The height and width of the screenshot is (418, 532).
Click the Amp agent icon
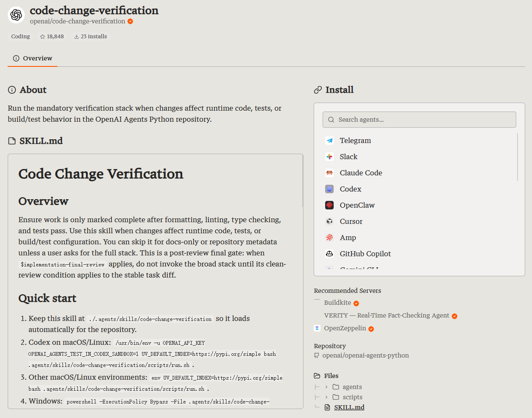[329, 238]
